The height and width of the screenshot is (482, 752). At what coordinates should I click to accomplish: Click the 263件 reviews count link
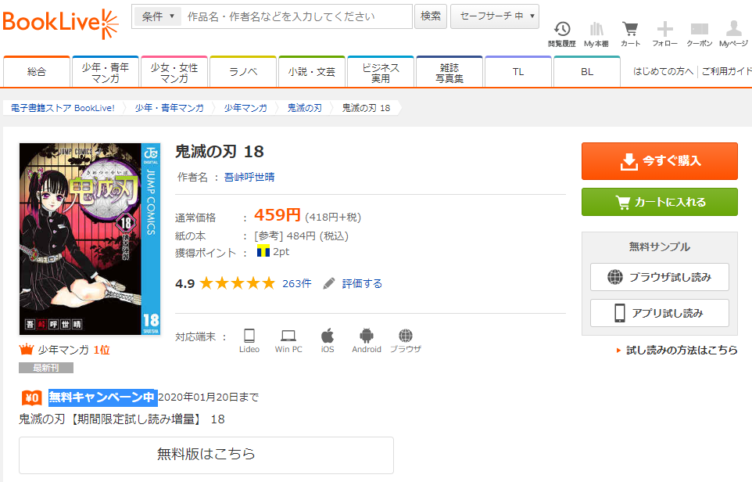(x=297, y=283)
